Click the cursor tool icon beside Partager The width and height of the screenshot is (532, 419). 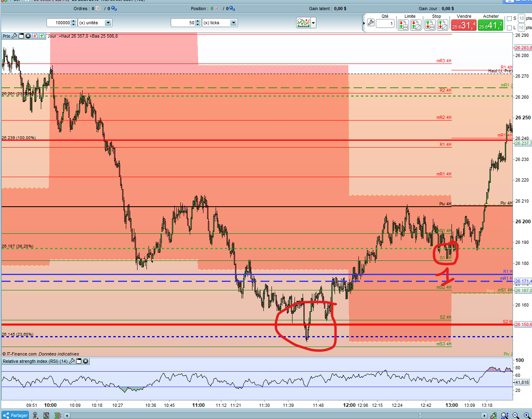[36, 415]
